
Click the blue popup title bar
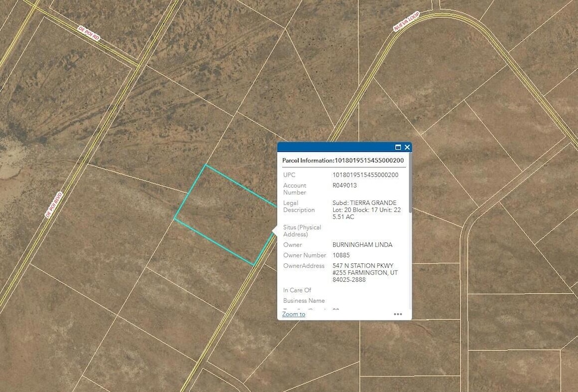point(344,147)
